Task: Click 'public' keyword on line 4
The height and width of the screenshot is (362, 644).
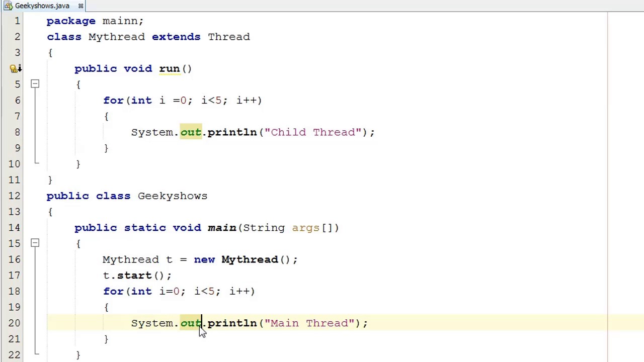Action: pyautogui.click(x=96, y=69)
